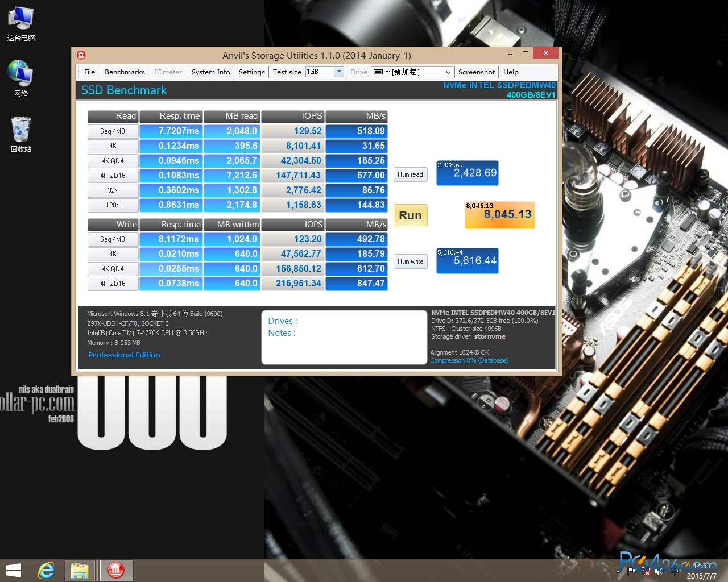Select the read 4K QD16 row label
Screen dimensions: 728x582
pyautogui.click(x=113, y=176)
